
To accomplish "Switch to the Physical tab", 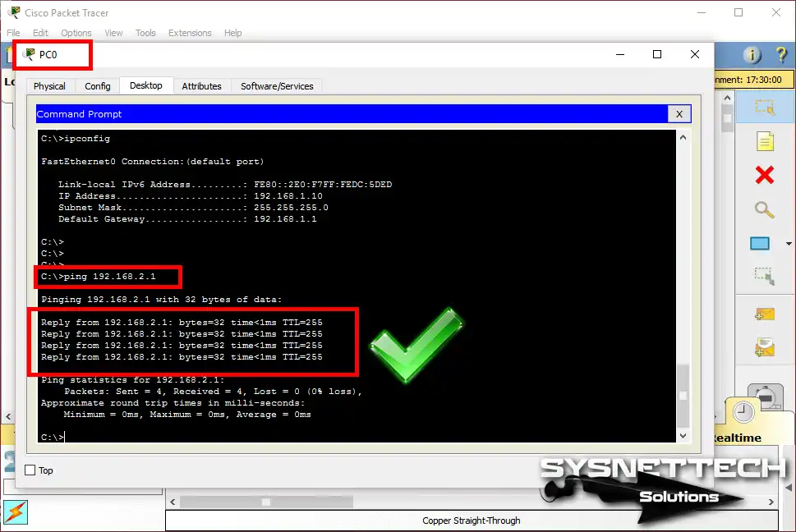I will click(49, 86).
